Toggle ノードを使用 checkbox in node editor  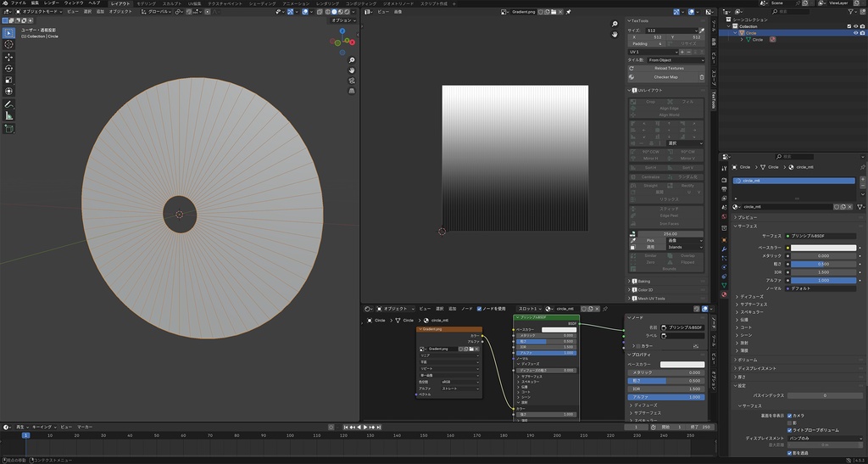coord(480,309)
